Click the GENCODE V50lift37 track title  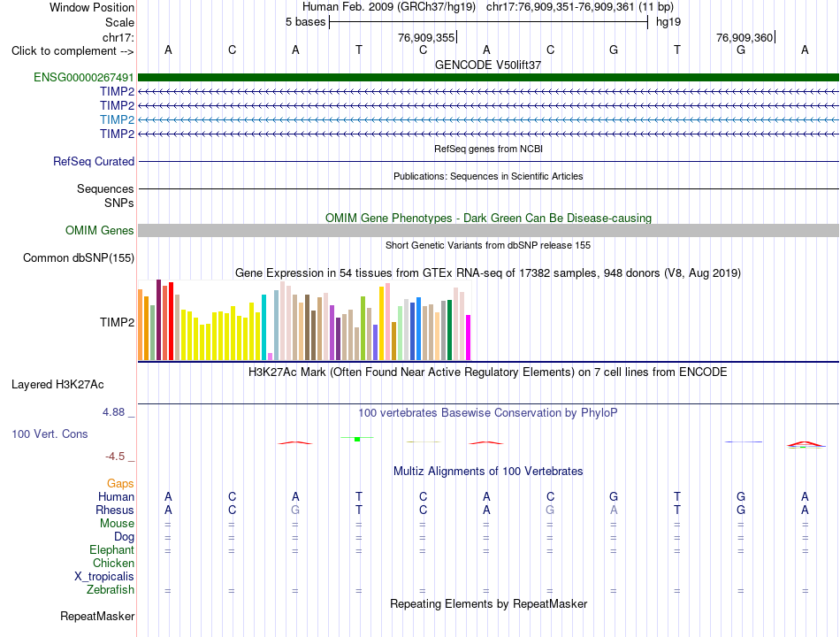(x=488, y=65)
